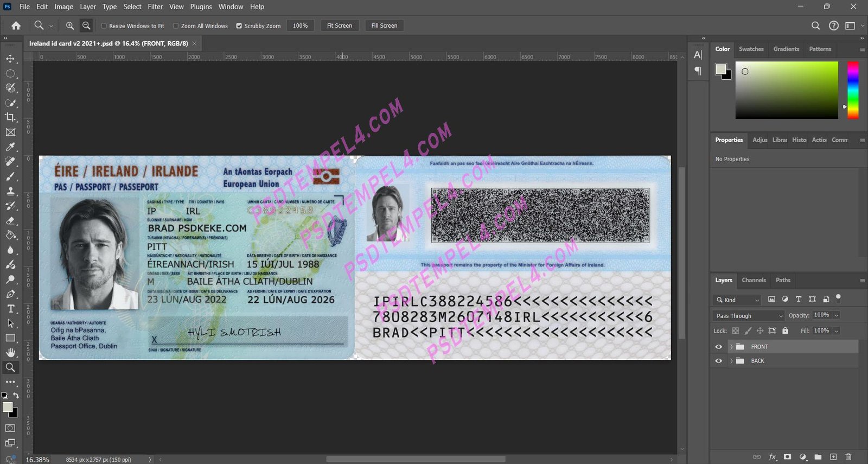This screenshot has height=464, width=868.
Task: Expand the BACK layer group
Action: click(x=731, y=361)
